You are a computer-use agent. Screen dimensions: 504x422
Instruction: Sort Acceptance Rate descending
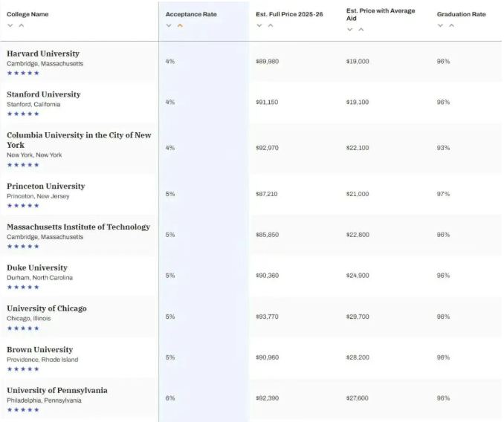169,25
